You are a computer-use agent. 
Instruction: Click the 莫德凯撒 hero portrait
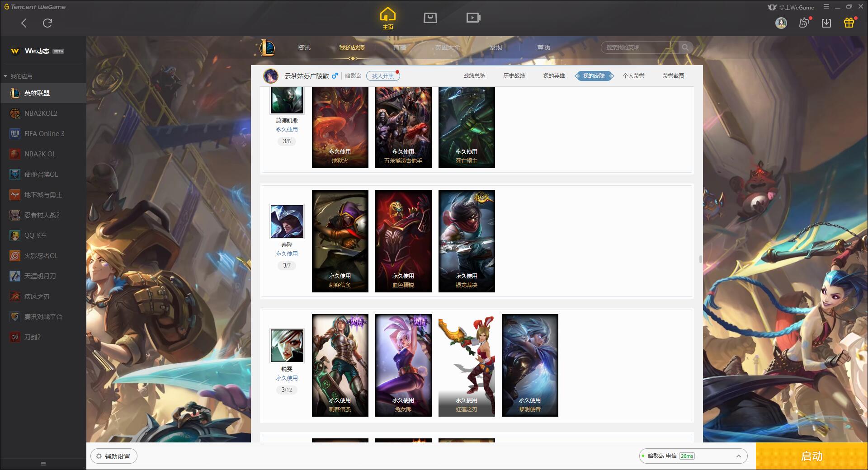tap(287, 100)
